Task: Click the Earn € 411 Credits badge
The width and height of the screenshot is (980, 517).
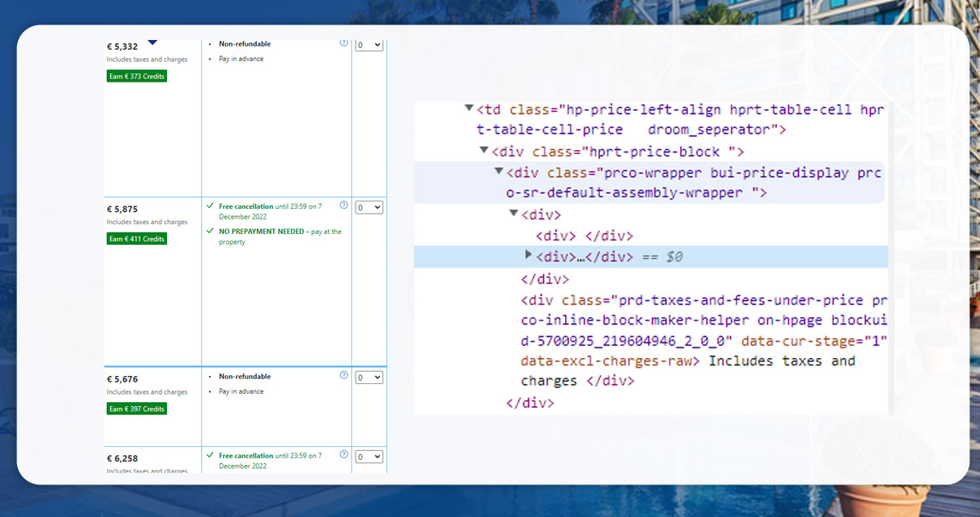Action: [x=137, y=238]
